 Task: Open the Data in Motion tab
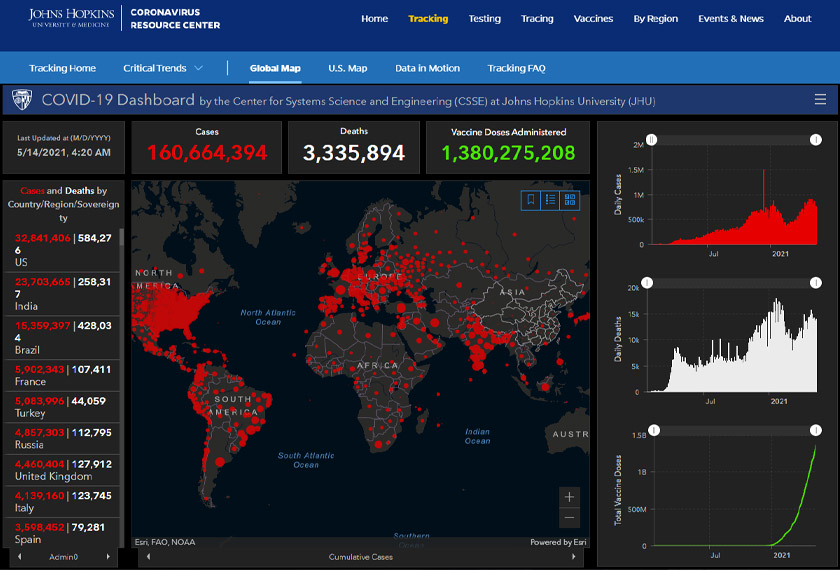[427, 68]
